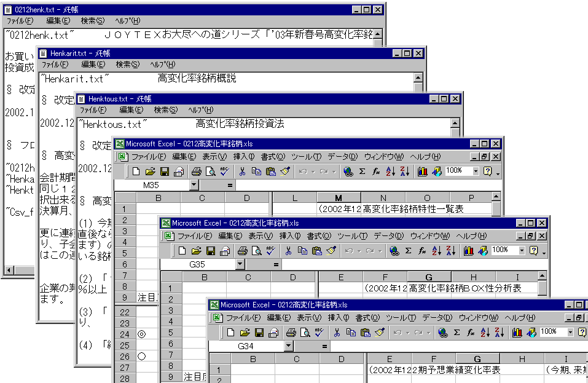588x383 pixels.
Task: Open the 挿入 menu in the M35 Excel window
Action: click(244, 156)
